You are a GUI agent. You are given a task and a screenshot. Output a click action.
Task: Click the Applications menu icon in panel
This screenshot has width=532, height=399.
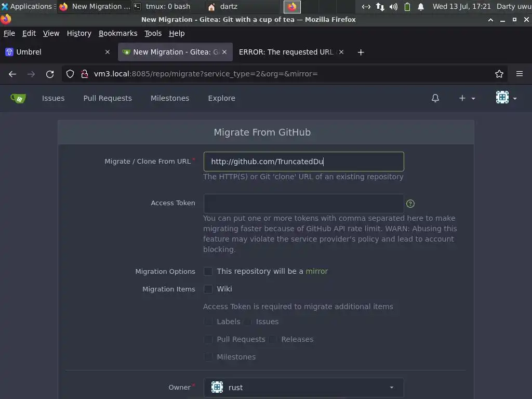pyautogui.click(x=5, y=6)
